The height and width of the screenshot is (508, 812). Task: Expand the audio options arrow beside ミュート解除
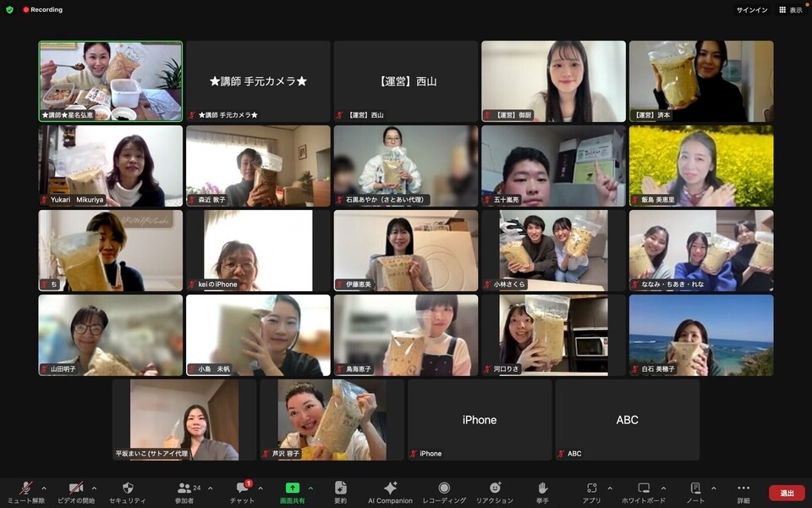(44, 488)
